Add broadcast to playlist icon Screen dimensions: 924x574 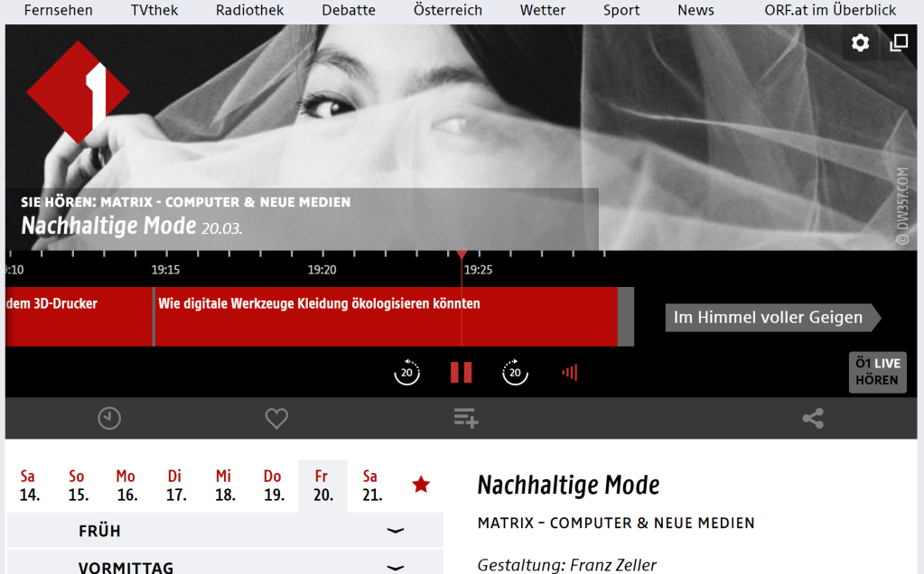click(x=466, y=418)
